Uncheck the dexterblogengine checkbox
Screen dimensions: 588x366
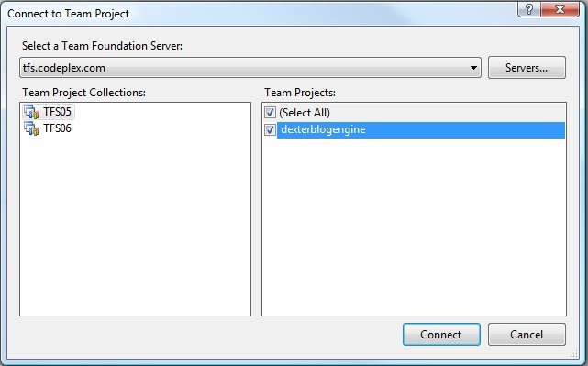270,129
